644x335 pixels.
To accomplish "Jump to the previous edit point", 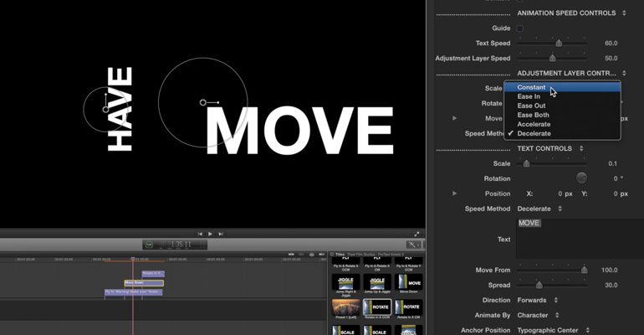I will pyautogui.click(x=200, y=234).
